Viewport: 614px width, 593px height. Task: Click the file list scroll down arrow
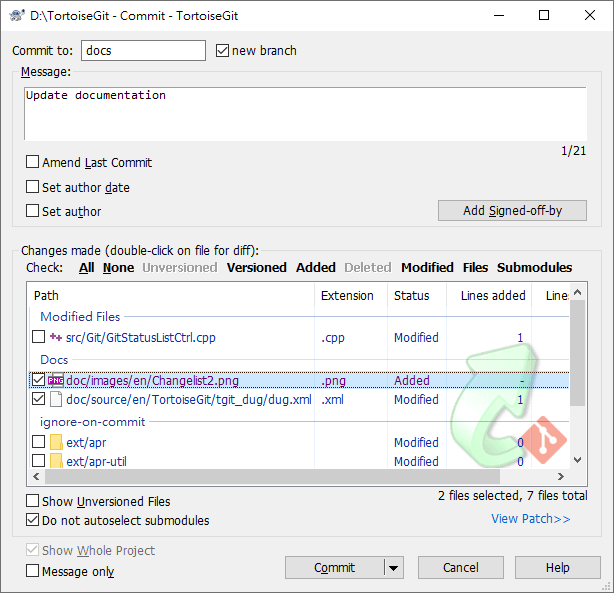coord(577,460)
